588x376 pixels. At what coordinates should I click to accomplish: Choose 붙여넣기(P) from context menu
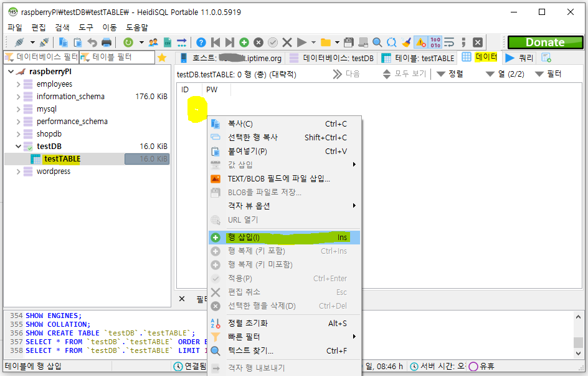coord(284,152)
